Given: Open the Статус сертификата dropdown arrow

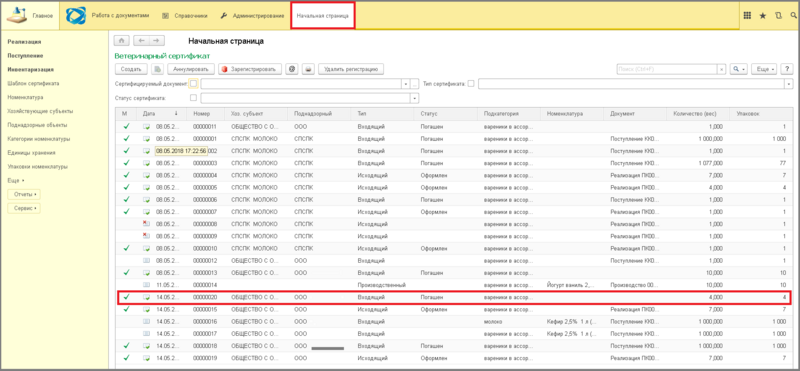Looking at the screenshot, I should 415,97.
